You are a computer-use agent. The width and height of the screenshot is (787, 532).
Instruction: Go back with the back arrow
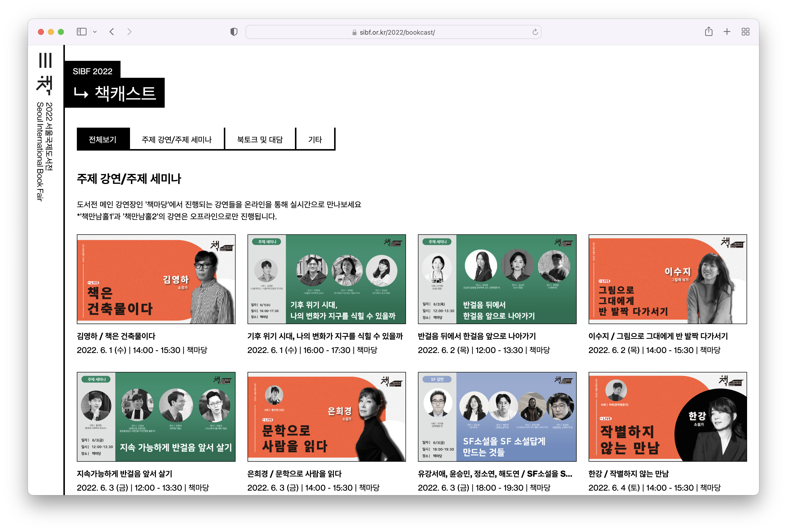point(112,32)
